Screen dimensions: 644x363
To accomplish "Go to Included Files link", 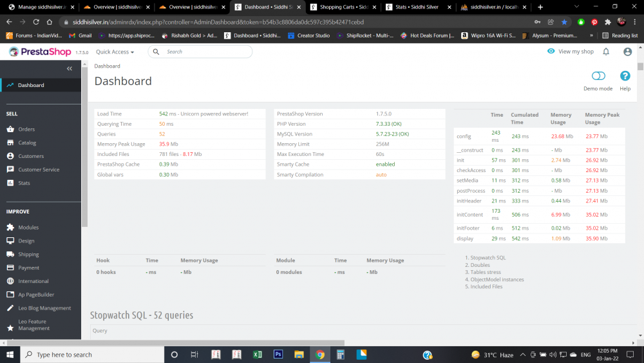I will click(x=486, y=286).
